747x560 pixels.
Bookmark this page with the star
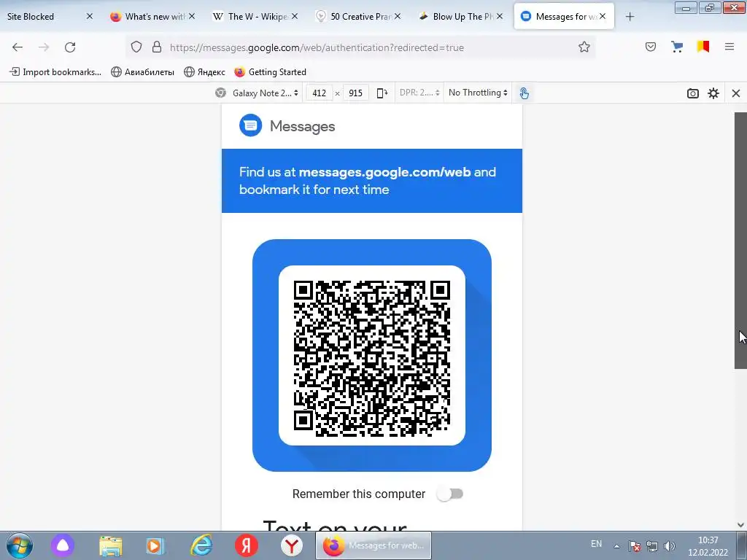pyautogui.click(x=584, y=47)
